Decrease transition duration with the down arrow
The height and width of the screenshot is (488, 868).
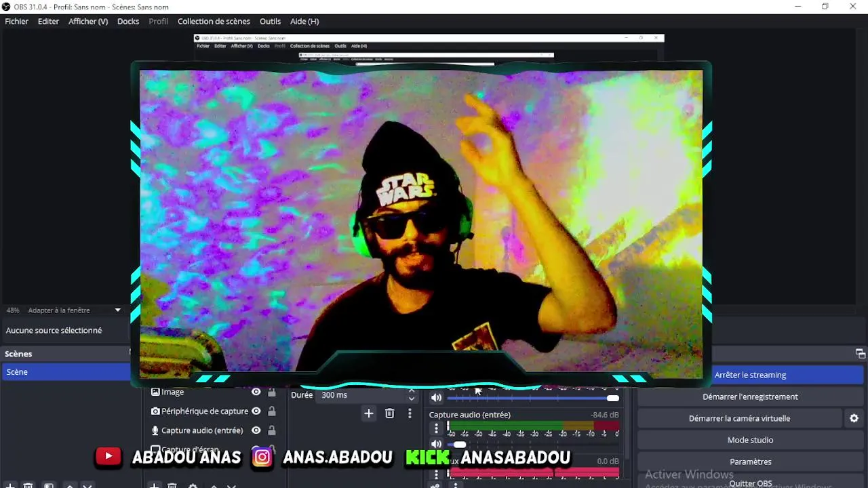(411, 399)
